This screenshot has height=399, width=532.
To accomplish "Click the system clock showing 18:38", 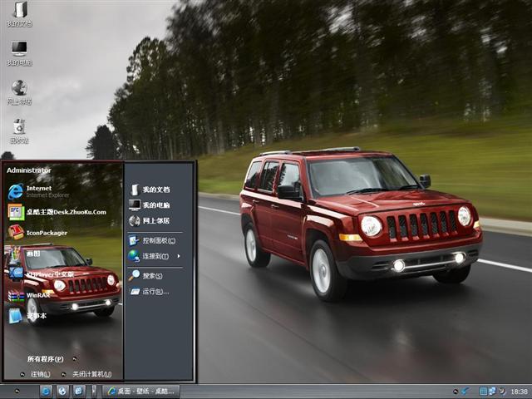I will coord(519,391).
